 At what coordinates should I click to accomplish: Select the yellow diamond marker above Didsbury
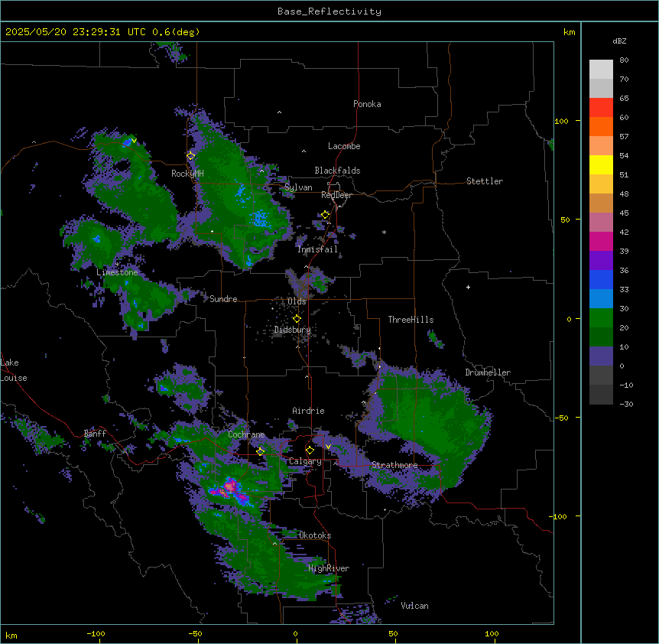(297, 319)
